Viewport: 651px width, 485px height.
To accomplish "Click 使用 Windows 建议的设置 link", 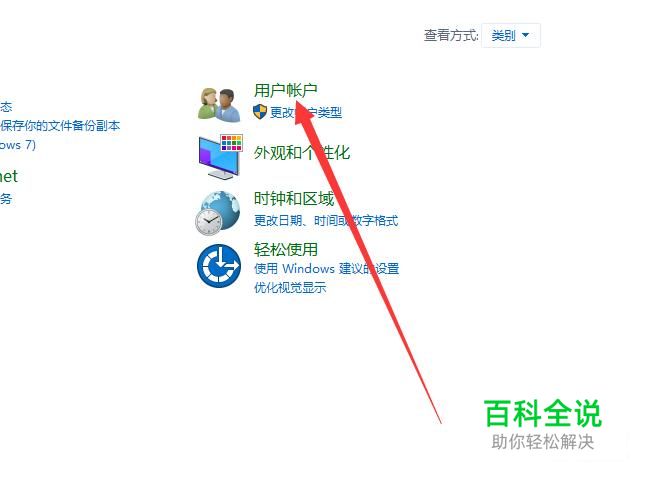I will pos(326,268).
